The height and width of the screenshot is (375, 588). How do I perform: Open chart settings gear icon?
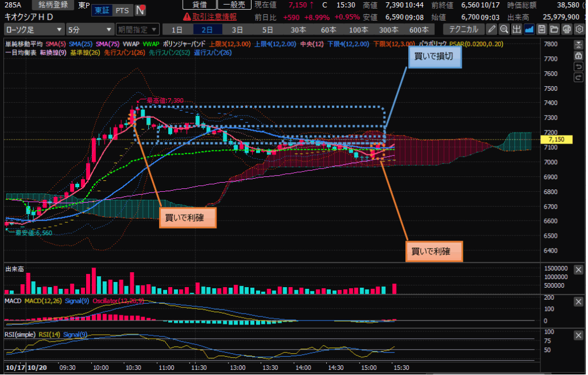(x=579, y=29)
